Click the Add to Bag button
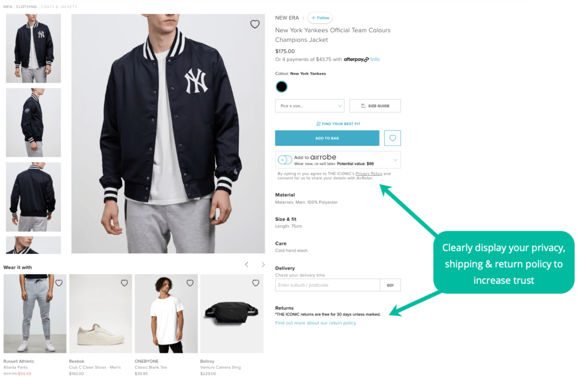Viewport: 588px width, 385px height. tap(327, 138)
